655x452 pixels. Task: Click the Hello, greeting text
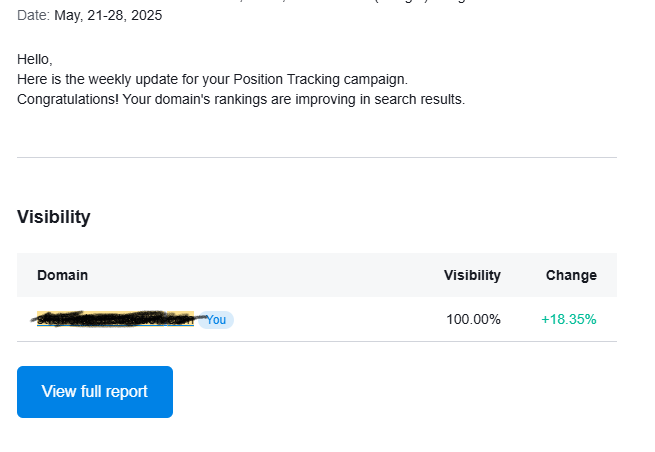point(35,59)
